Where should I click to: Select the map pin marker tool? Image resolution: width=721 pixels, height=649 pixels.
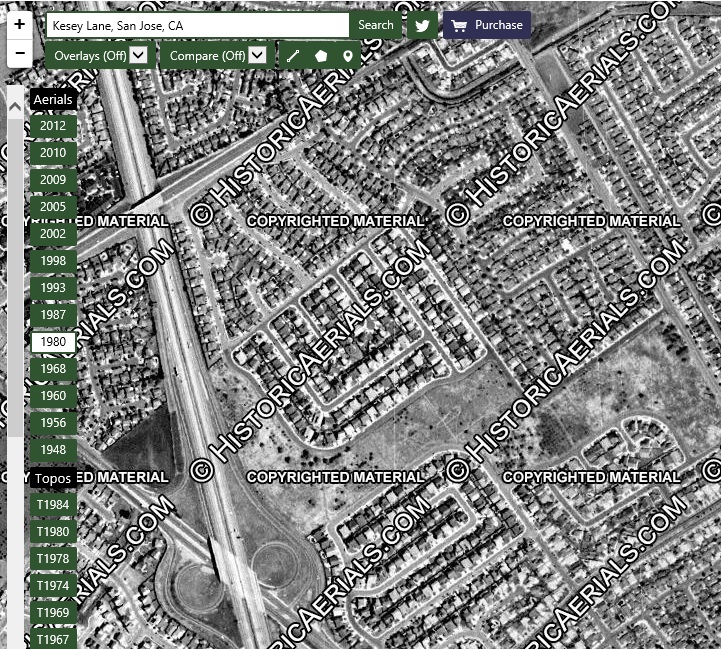pyautogui.click(x=348, y=56)
